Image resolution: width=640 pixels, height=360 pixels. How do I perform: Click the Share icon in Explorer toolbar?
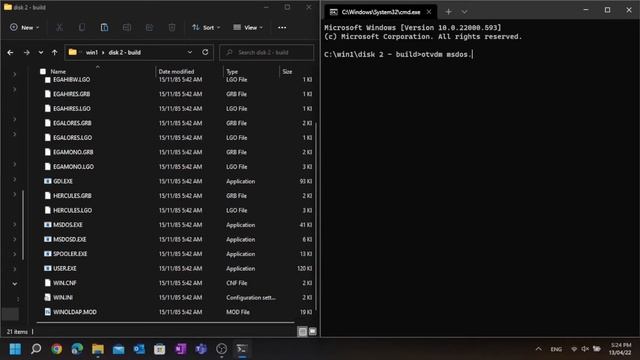[149, 27]
